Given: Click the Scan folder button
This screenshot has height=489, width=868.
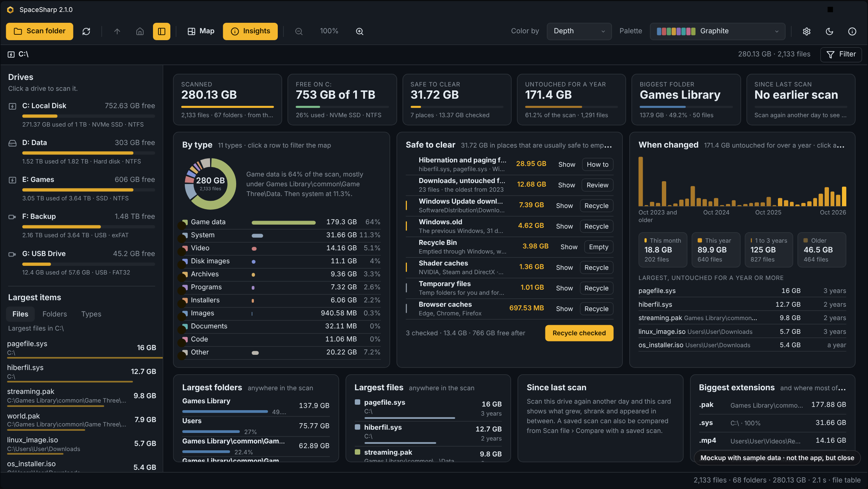Looking at the screenshot, I should point(39,31).
